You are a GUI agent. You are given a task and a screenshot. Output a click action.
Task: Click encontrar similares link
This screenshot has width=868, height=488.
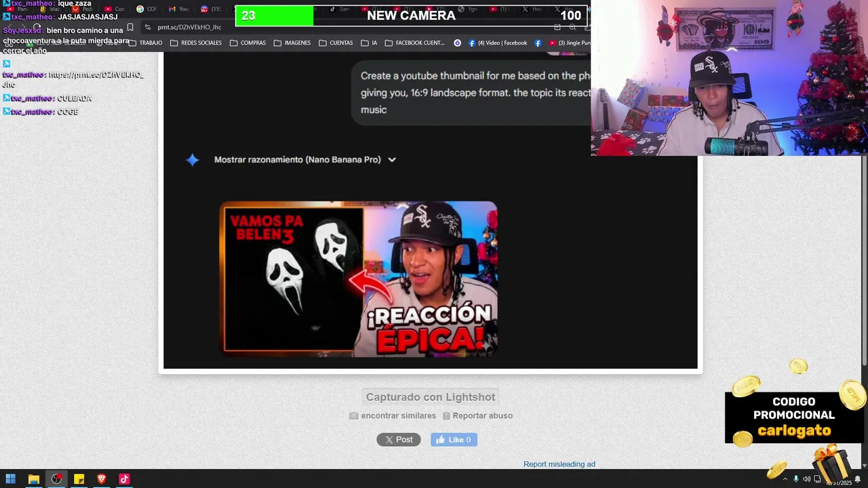[399, 415]
